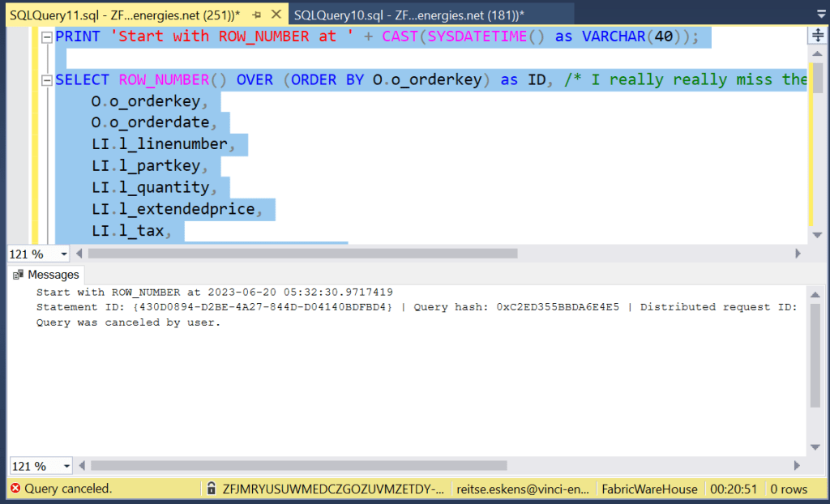This screenshot has height=504, width=830.
Task: Select the Messages results tab
Action: [x=46, y=275]
